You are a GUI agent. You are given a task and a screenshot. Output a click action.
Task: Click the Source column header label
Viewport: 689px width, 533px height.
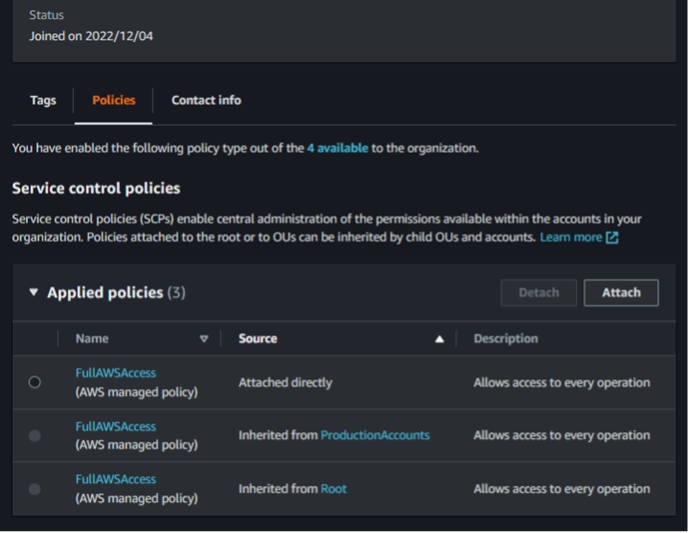click(258, 339)
